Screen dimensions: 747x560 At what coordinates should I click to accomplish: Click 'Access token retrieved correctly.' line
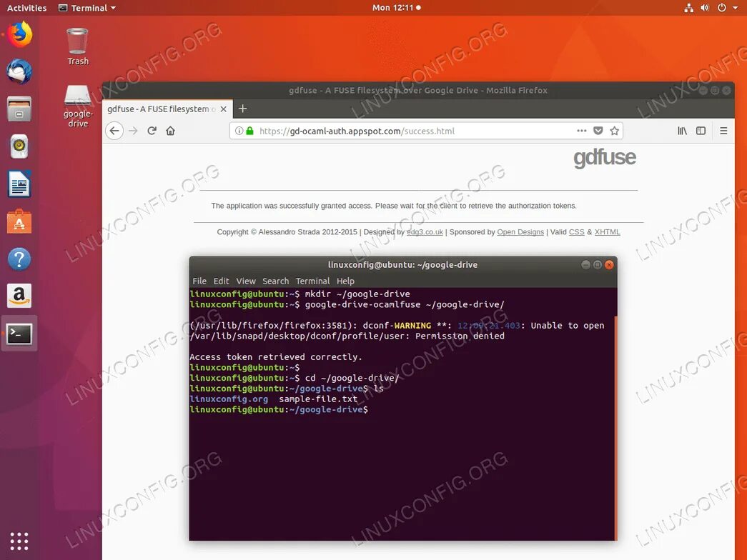point(276,357)
